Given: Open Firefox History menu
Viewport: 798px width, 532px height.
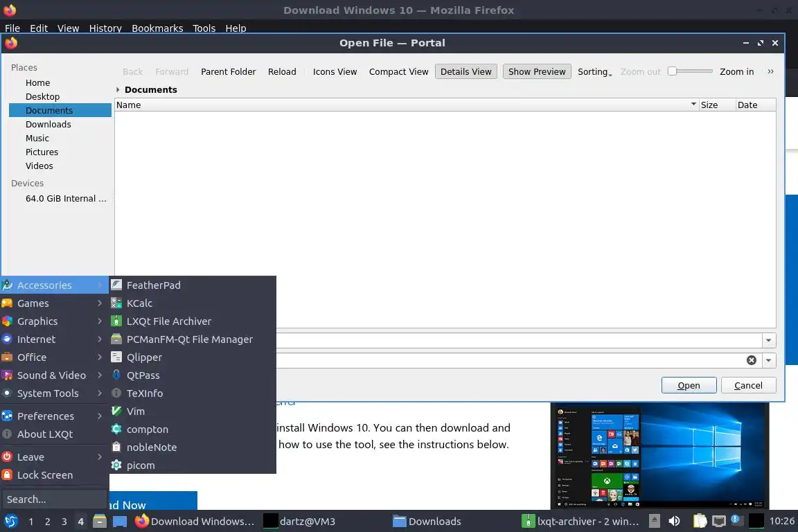Looking at the screenshot, I should click(x=105, y=28).
